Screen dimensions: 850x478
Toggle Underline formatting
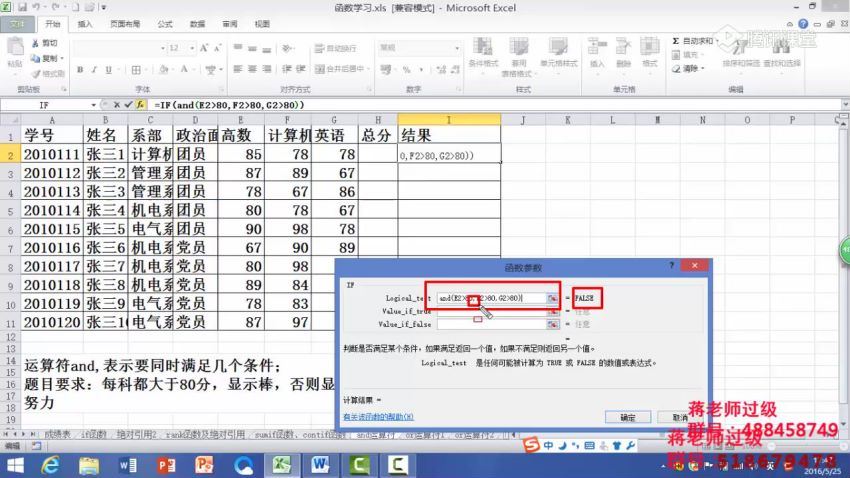[108, 69]
